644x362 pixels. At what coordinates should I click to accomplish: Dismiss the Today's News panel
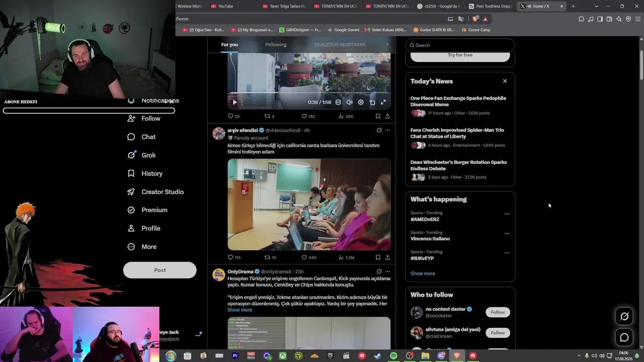(x=505, y=81)
